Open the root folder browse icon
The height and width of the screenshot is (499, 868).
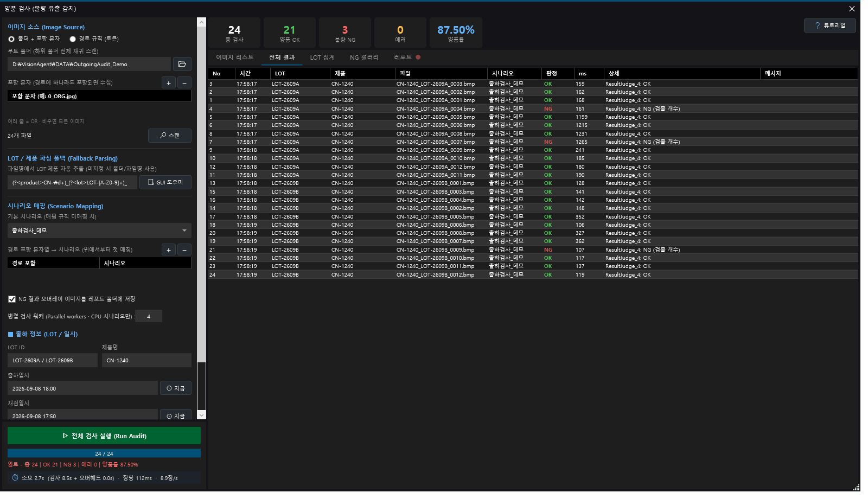(x=182, y=64)
